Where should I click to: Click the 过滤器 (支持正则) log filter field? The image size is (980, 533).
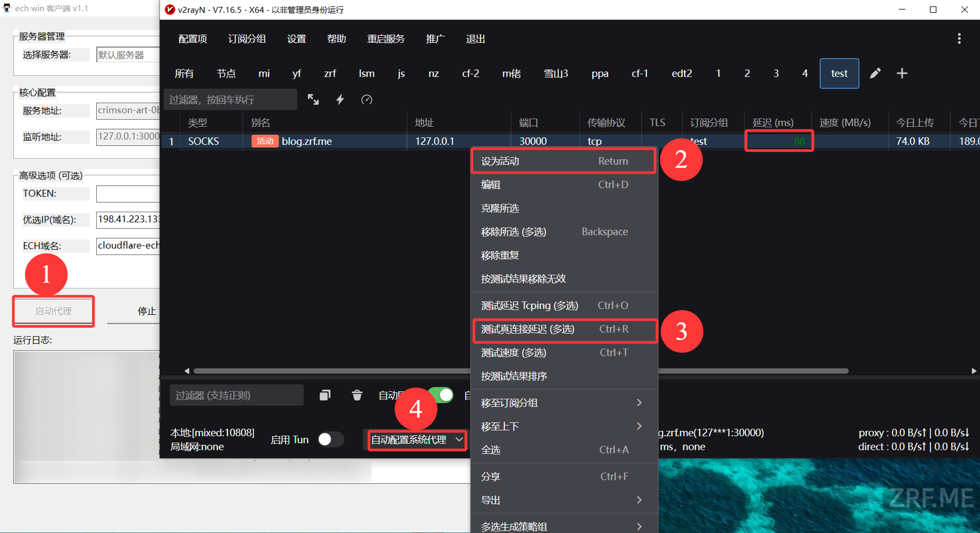237,395
